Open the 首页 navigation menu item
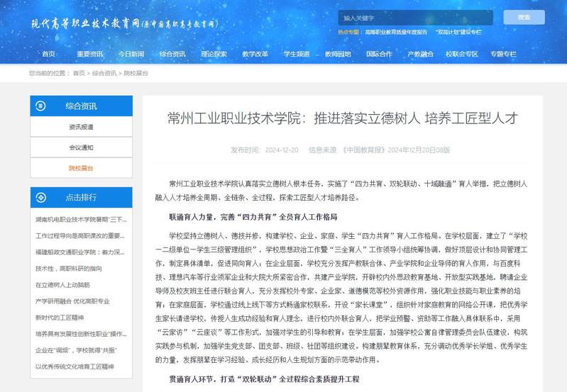The width and height of the screenshot is (567, 392). pos(48,54)
